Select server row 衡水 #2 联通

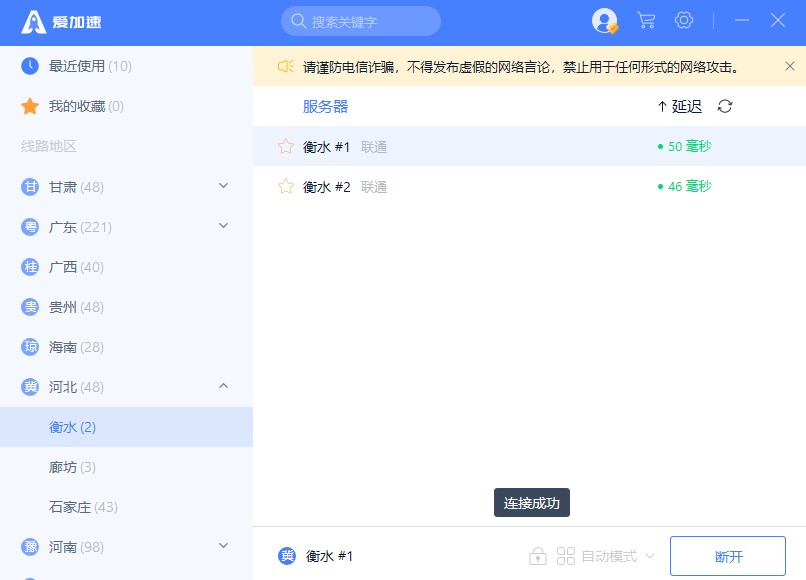coord(529,186)
